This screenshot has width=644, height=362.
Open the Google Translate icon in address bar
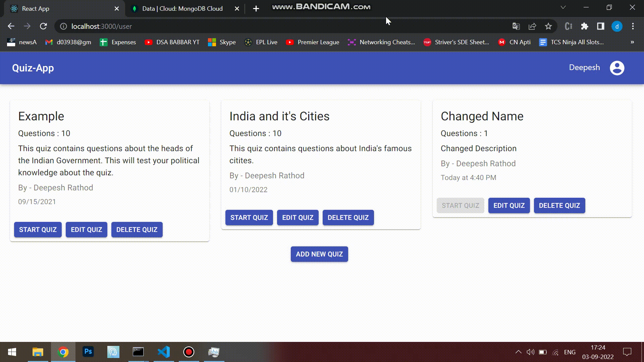coord(516,26)
